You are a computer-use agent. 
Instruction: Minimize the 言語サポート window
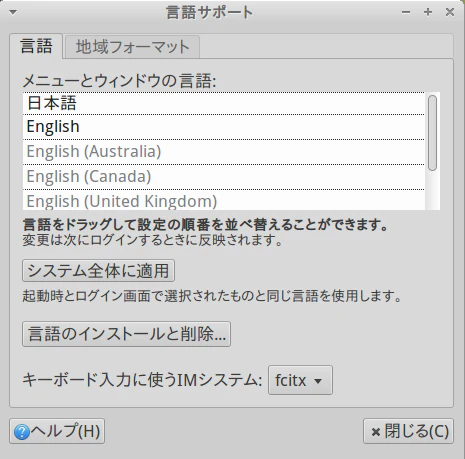tap(406, 12)
